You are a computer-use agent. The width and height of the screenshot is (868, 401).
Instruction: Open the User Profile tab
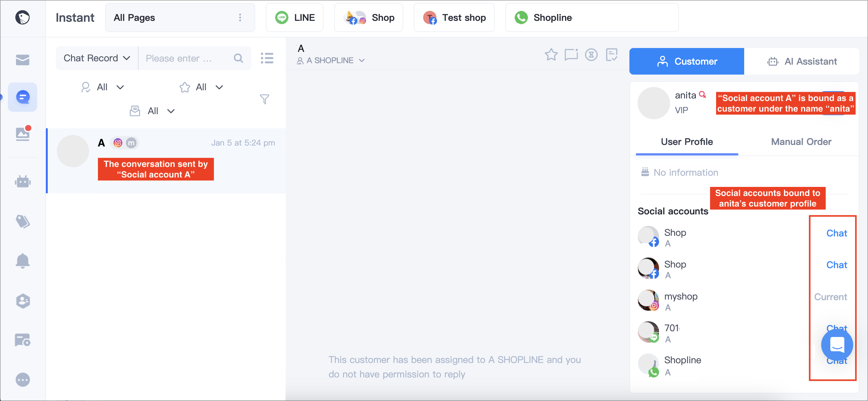pos(686,142)
